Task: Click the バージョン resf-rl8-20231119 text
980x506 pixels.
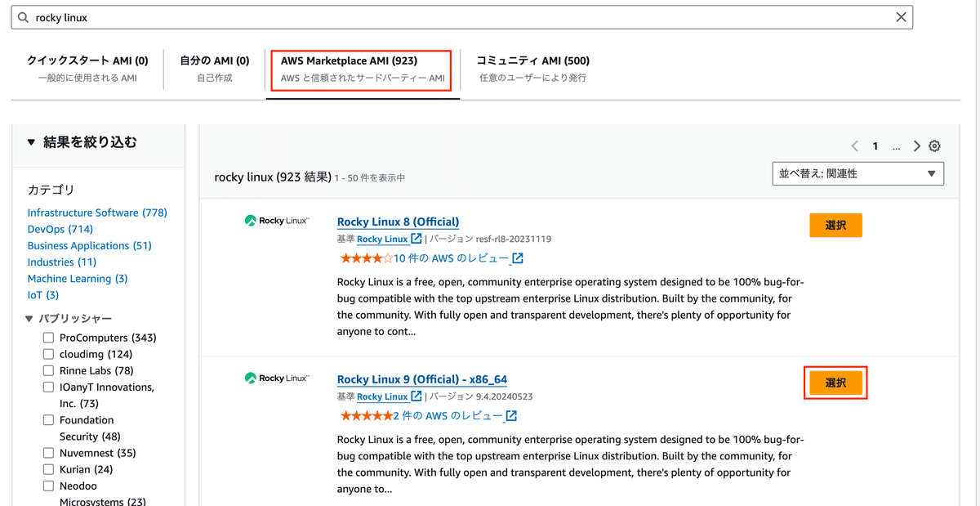Action: tap(491, 239)
